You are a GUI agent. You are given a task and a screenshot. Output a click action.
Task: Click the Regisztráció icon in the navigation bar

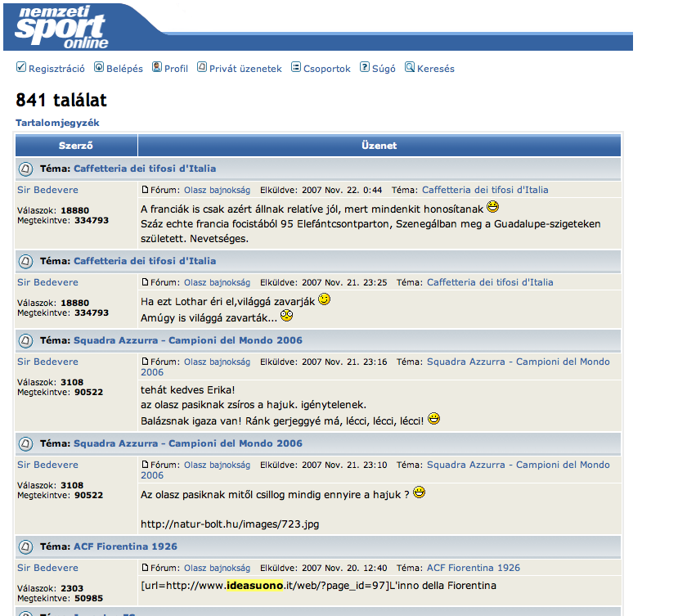point(21,68)
